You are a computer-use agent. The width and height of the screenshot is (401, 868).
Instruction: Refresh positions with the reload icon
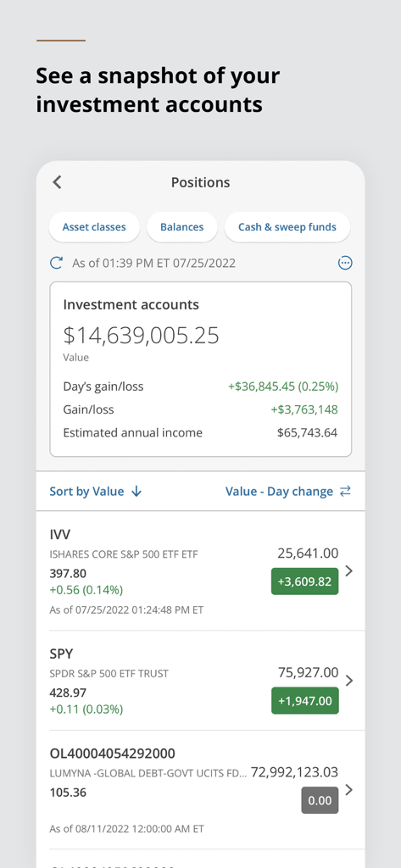[x=56, y=263]
